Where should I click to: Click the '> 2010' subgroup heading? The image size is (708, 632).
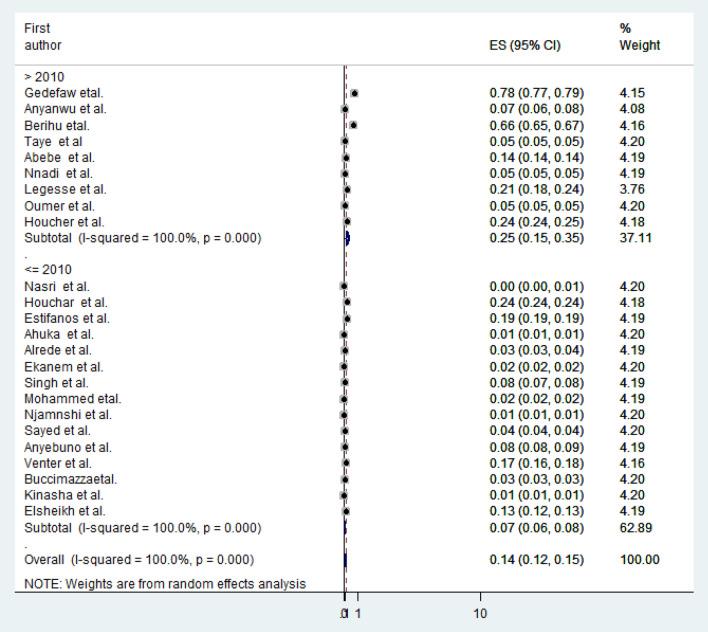[x=44, y=77]
